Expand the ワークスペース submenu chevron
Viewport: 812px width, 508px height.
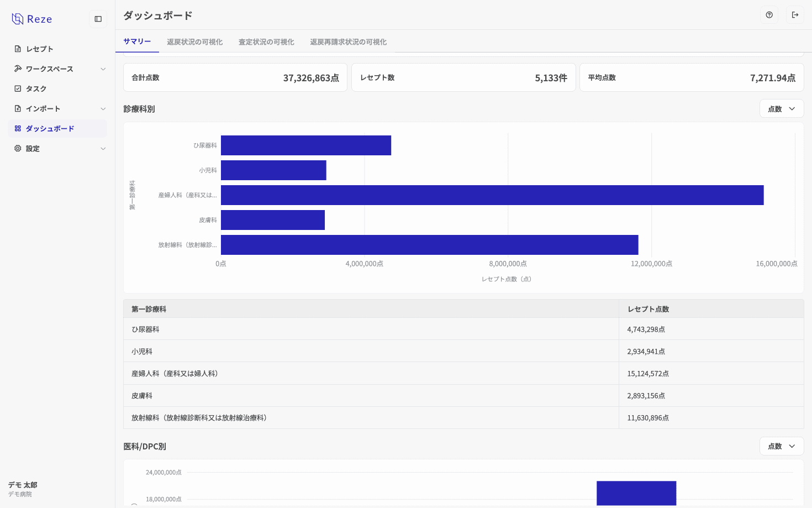point(103,69)
